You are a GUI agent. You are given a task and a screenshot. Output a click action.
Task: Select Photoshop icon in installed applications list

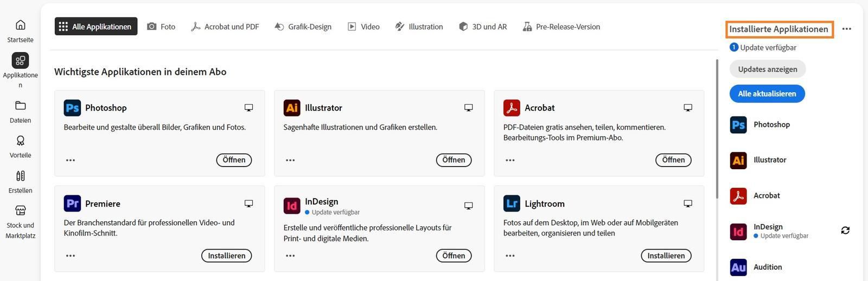point(738,125)
